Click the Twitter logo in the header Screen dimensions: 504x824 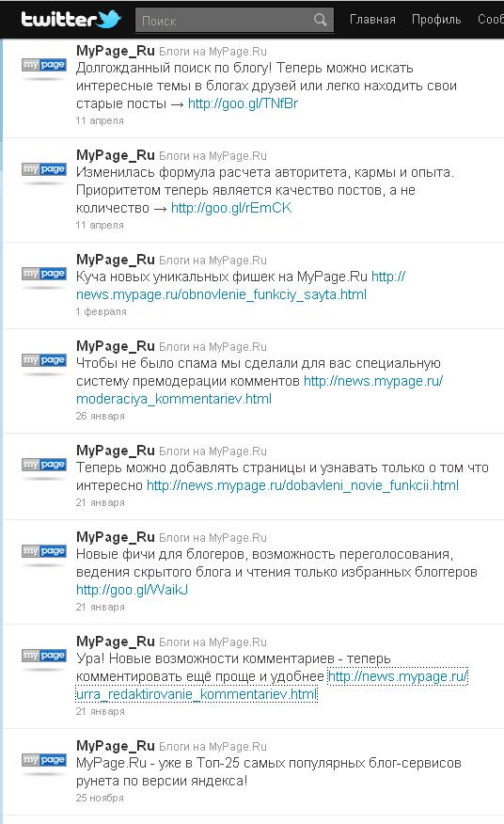click(71, 20)
